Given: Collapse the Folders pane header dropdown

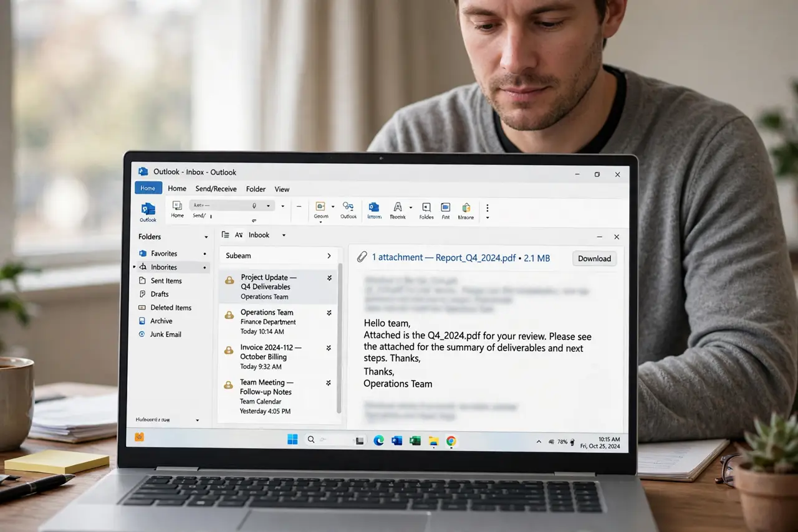Looking at the screenshot, I should (x=206, y=237).
